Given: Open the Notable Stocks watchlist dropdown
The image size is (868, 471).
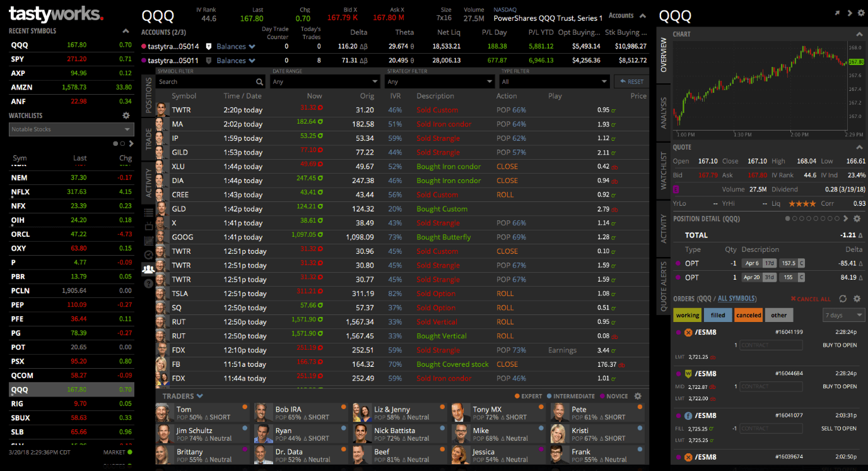Looking at the screenshot, I should 72,129.
